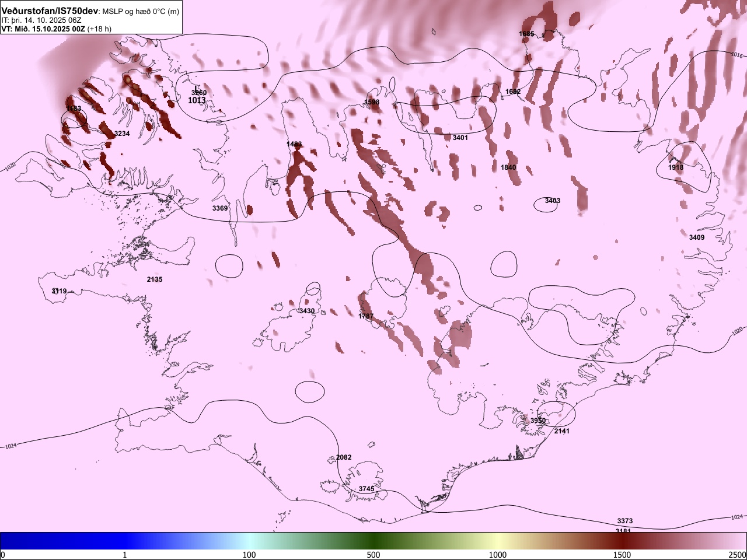Click the 3181 height label
747x560 pixels.
(x=623, y=530)
